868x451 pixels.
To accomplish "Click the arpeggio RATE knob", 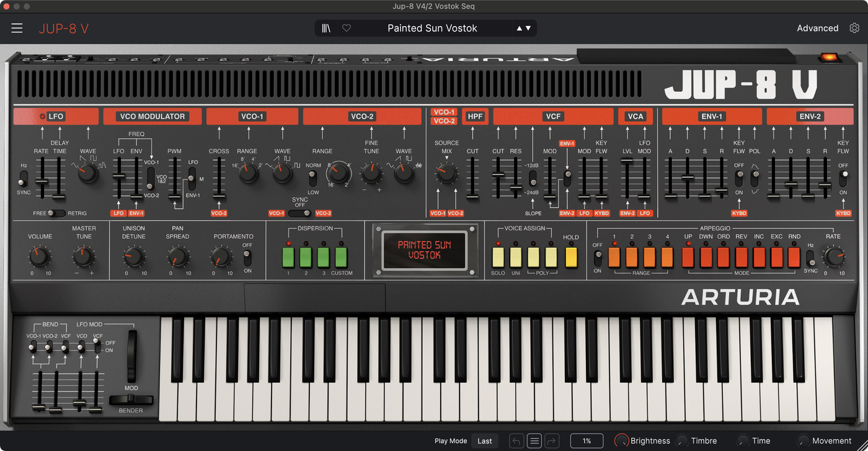I will pos(833,256).
